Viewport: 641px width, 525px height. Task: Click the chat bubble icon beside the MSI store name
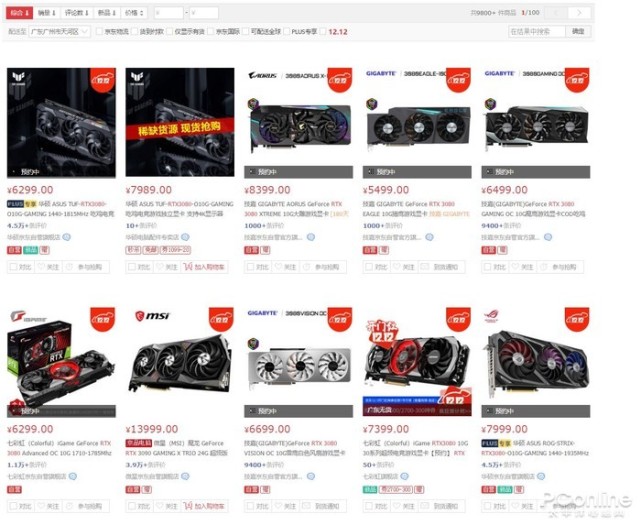pyautogui.click(x=185, y=476)
